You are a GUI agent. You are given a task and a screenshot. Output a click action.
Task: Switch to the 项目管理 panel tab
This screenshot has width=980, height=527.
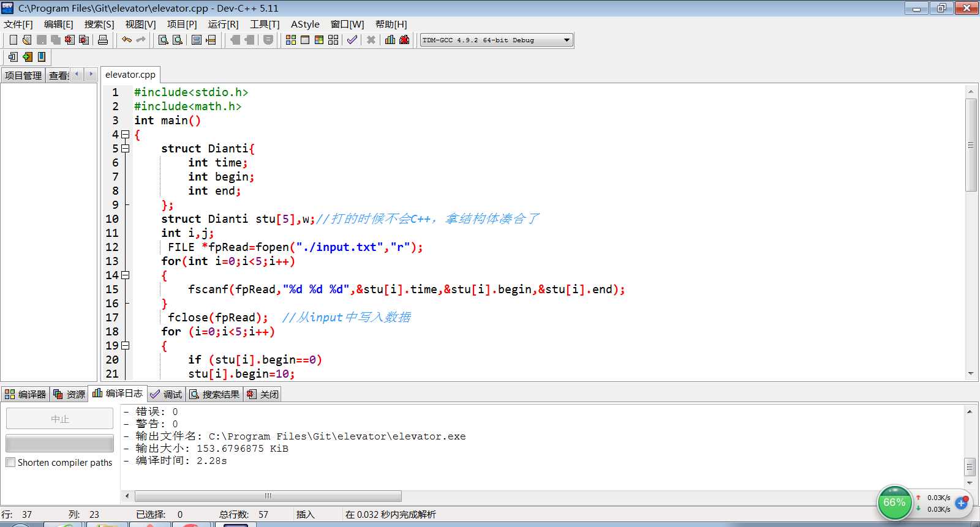23,75
